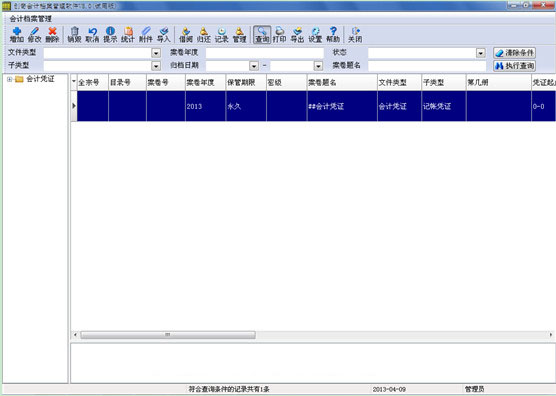Image resolution: width=556 pixels, height=396 pixels.
Task: Click the 打印 (print) toolbar icon
Action: 279,35
